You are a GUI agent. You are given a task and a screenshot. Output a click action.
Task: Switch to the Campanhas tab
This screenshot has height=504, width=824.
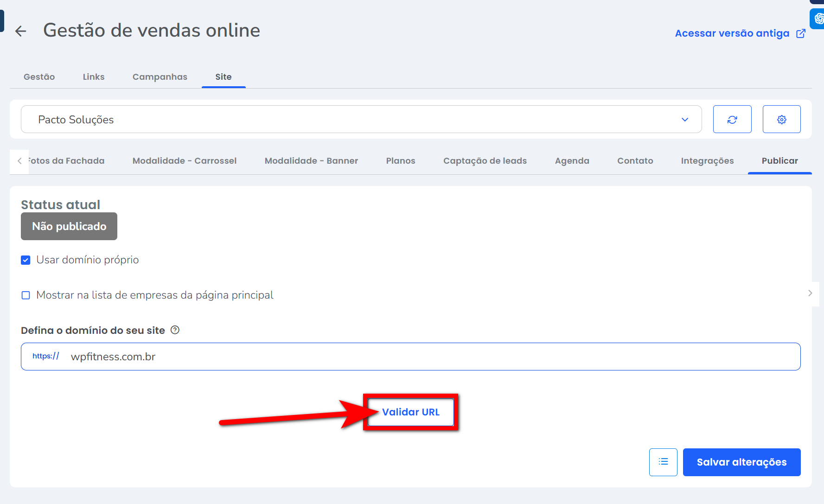point(160,77)
